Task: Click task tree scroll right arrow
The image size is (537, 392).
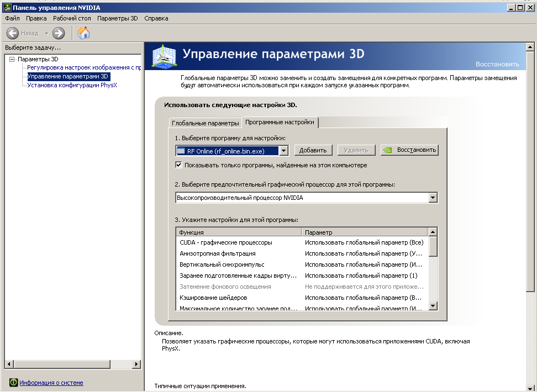Action: point(136,364)
